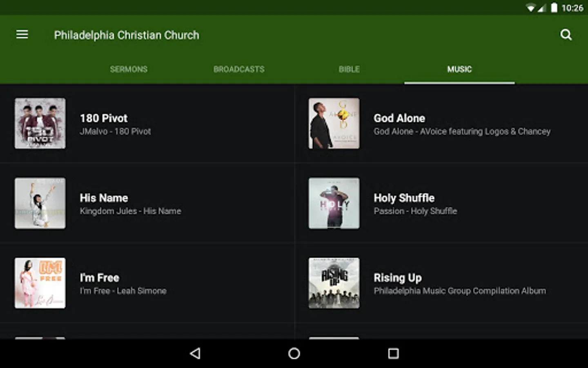This screenshot has width=588, height=368.
Task: Select the 180 Pivot title
Action: (104, 118)
